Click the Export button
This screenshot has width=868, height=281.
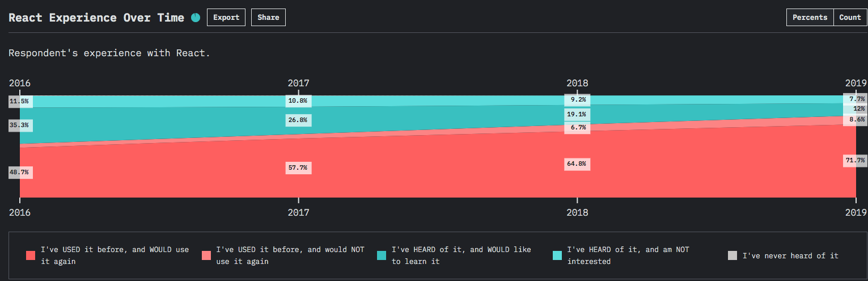(226, 18)
